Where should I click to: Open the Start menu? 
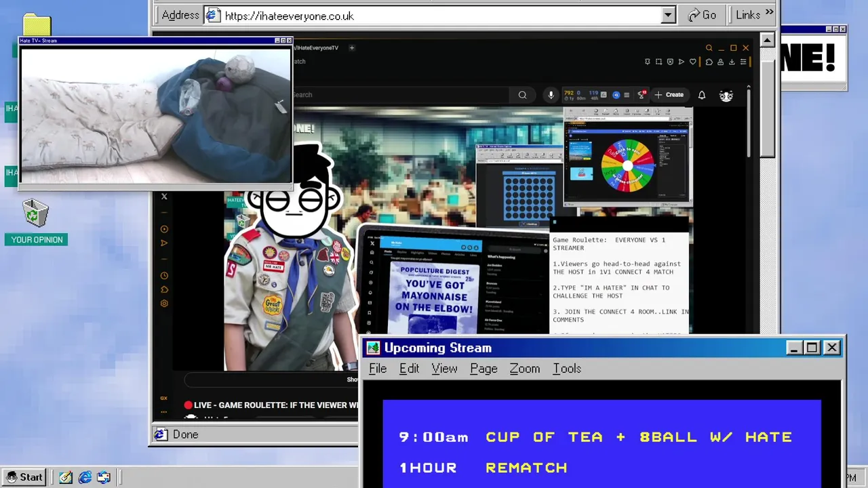click(24, 477)
